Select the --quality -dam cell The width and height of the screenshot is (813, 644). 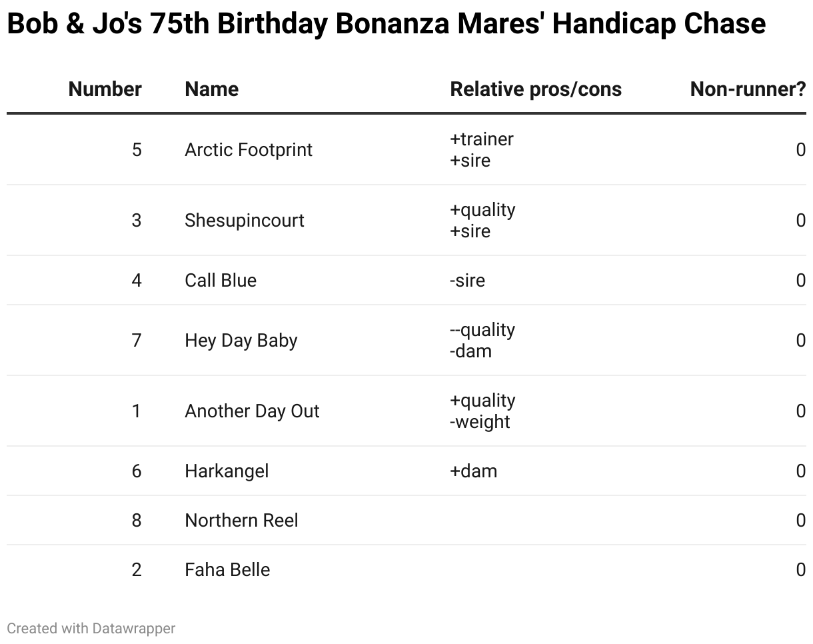(x=482, y=341)
